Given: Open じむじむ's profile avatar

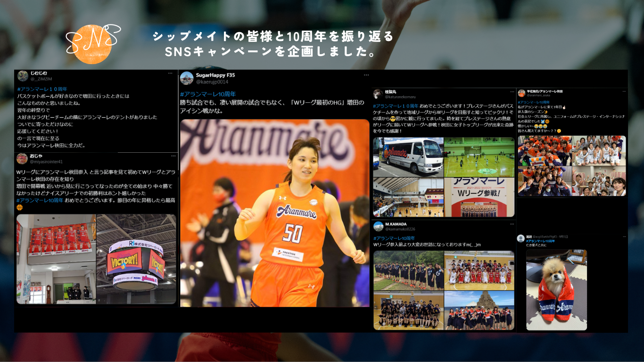Looking at the screenshot, I should click(x=23, y=76).
